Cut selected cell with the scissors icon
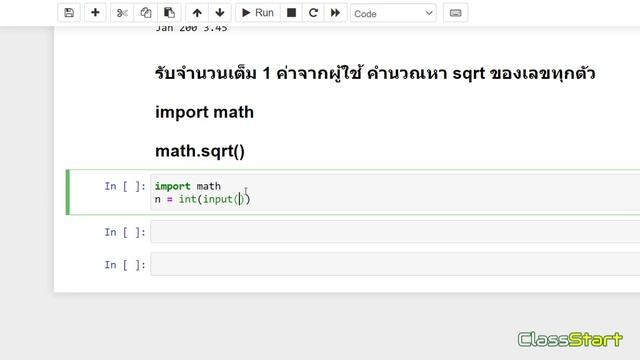640x360 pixels. pyautogui.click(x=122, y=13)
